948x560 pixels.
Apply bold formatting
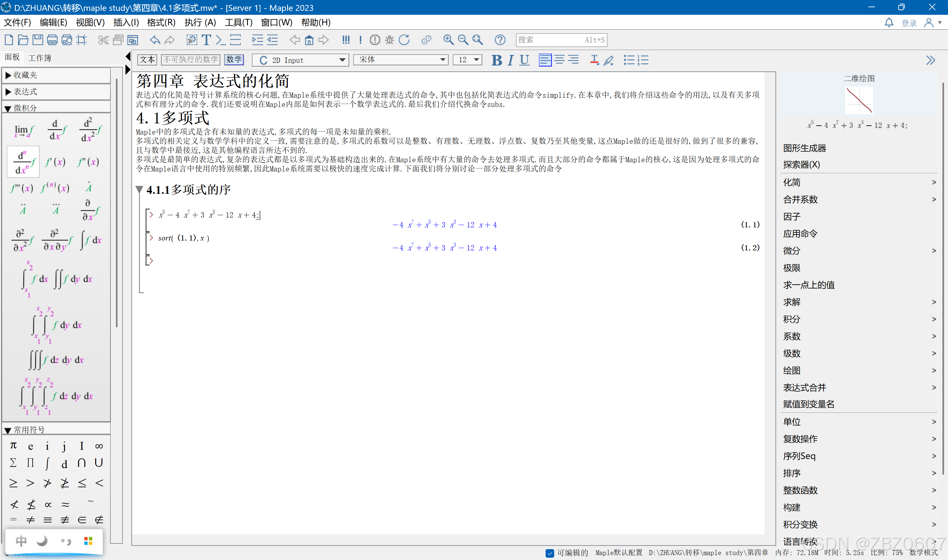click(x=497, y=60)
